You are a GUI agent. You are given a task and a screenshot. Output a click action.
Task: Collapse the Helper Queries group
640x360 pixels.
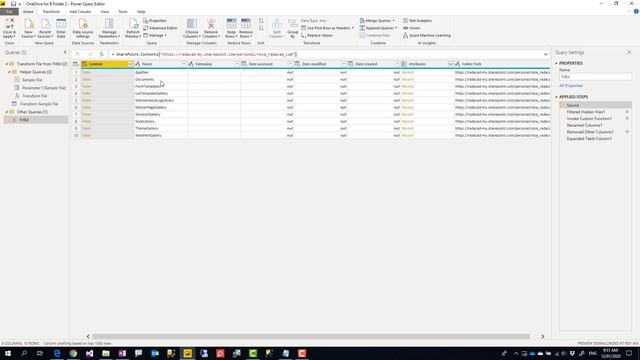9,72
